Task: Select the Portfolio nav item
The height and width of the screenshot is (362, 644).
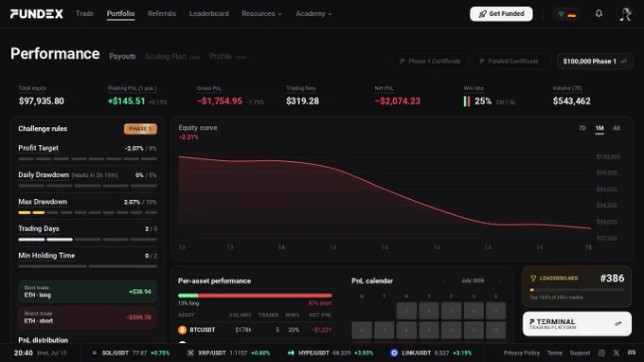Action: click(x=121, y=13)
